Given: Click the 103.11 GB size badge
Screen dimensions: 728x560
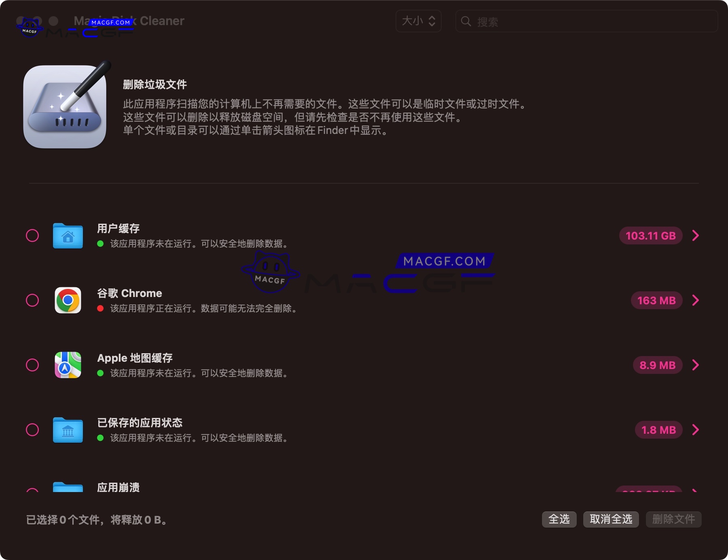Looking at the screenshot, I should click(x=650, y=235).
